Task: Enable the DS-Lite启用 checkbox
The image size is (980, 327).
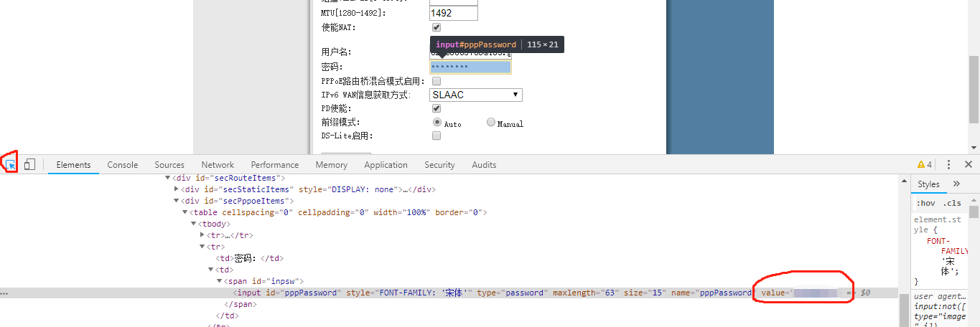Action: [x=437, y=136]
